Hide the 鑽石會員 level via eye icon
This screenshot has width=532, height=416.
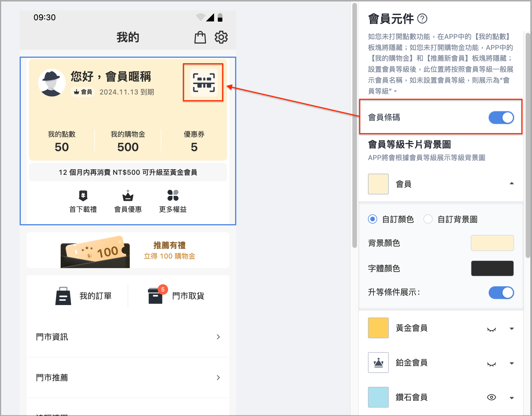tap(492, 397)
